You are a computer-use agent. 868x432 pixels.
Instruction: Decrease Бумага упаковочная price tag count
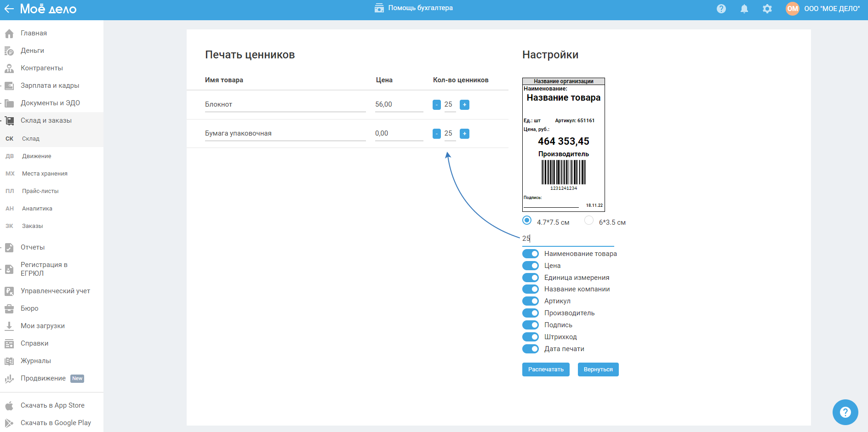(x=437, y=134)
